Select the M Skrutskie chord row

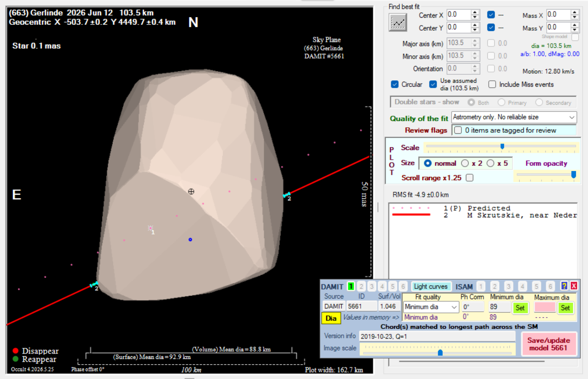485,215
